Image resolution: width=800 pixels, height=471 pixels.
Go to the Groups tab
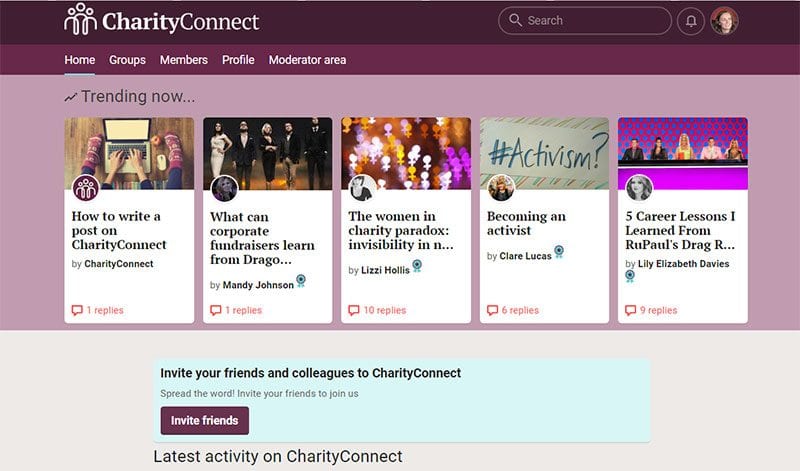pyautogui.click(x=127, y=60)
